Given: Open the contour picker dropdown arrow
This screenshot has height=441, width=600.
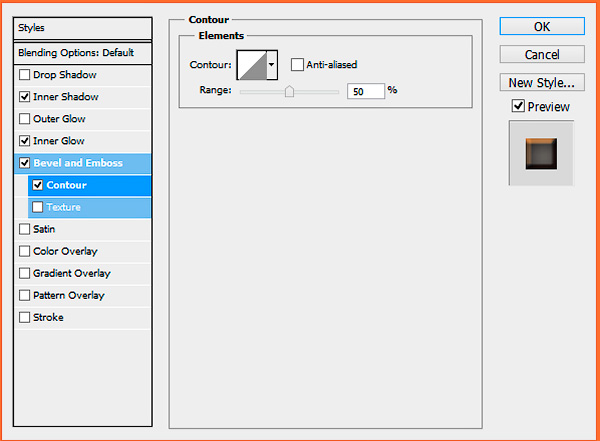Looking at the screenshot, I should coord(272,65).
